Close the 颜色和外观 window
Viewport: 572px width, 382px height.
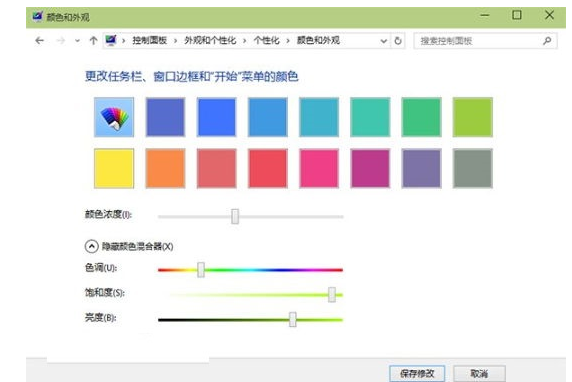pos(549,15)
